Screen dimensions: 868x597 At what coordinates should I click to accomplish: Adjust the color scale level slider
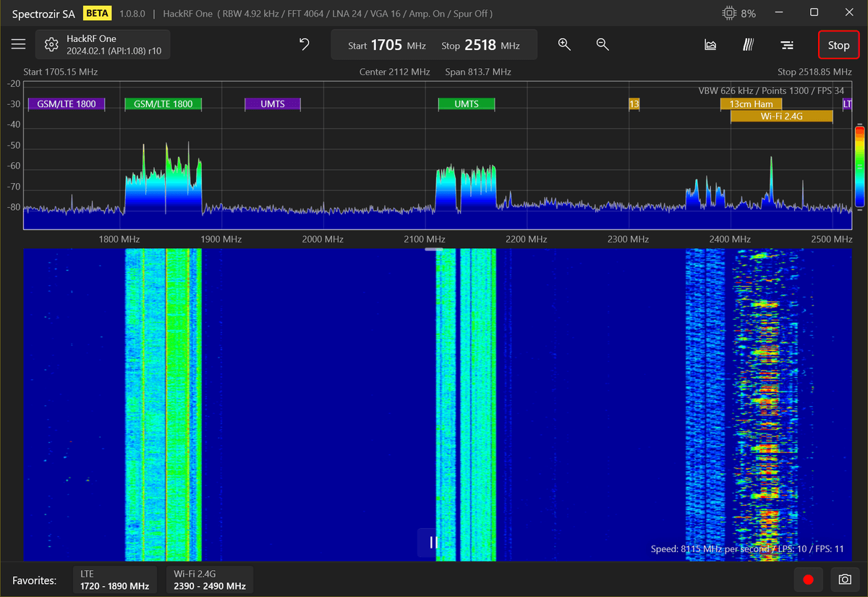(859, 167)
